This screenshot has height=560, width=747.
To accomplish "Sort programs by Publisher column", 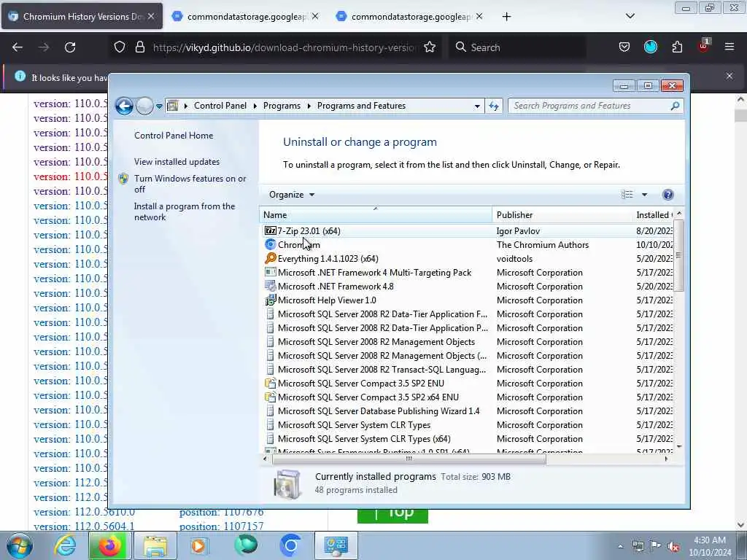I will coord(562,215).
